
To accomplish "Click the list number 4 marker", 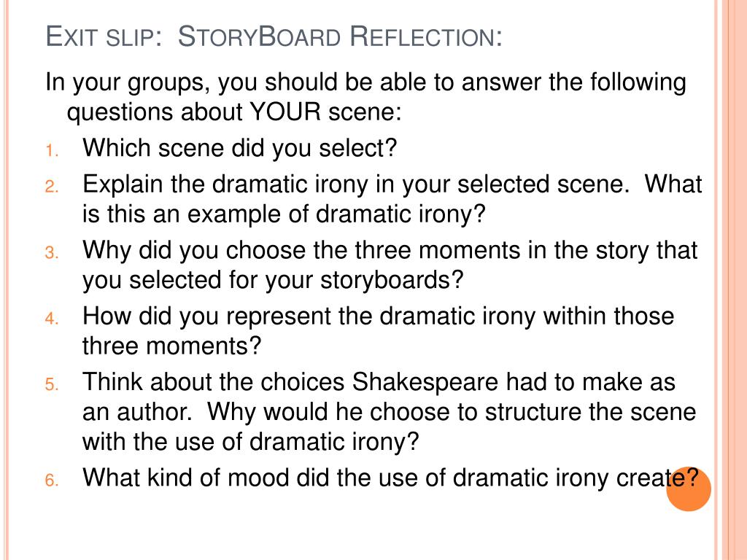I will (52, 319).
